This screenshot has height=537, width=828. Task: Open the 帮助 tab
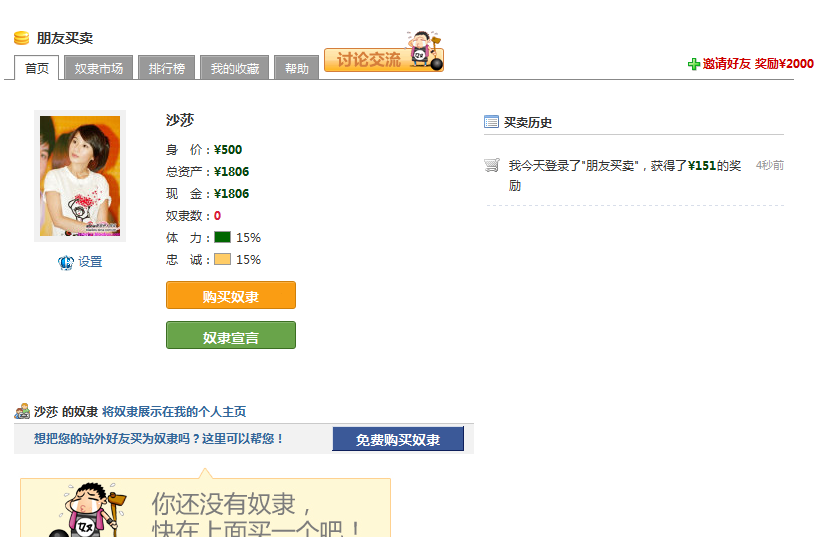[x=296, y=68]
